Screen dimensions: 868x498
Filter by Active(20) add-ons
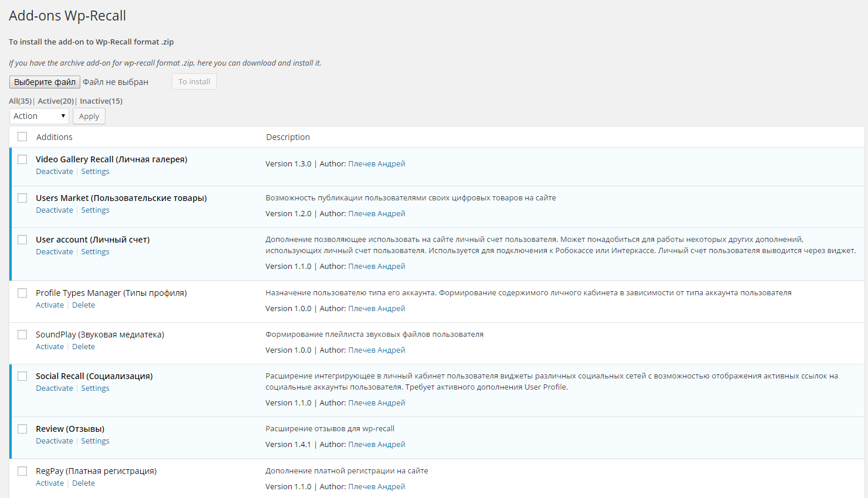tap(56, 101)
